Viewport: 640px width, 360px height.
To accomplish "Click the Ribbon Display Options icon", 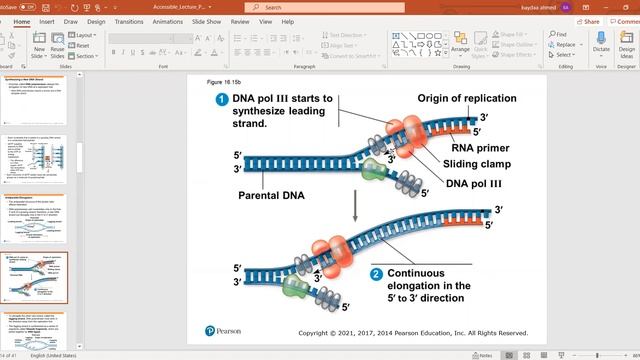I will 586,7.
